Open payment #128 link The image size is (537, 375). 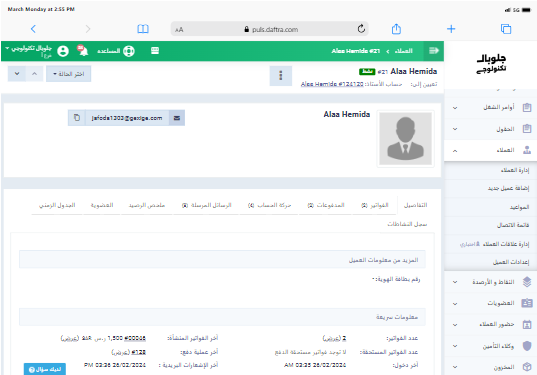tap(139, 352)
